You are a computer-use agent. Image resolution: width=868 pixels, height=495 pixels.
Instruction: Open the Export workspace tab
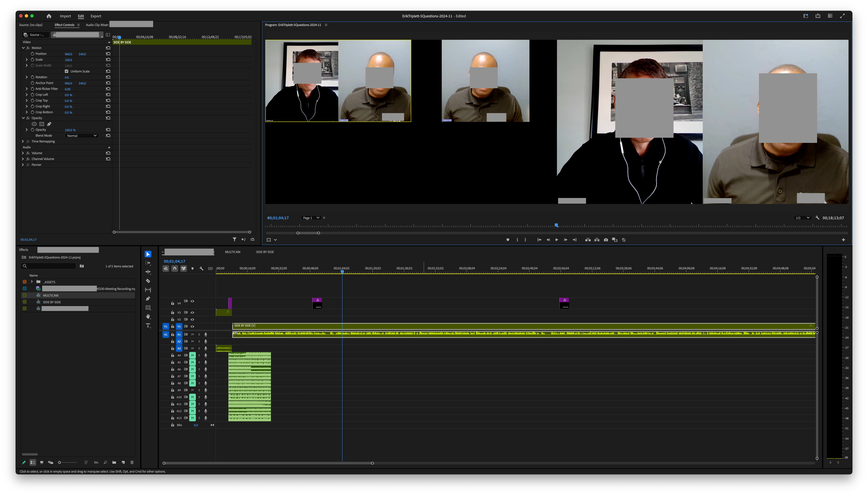click(x=96, y=16)
